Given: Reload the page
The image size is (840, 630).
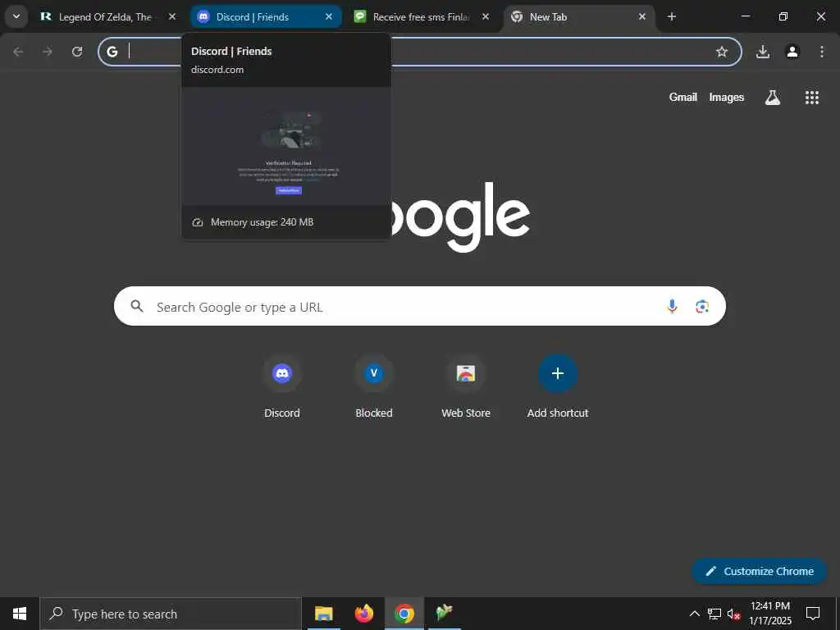Looking at the screenshot, I should (77, 52).
